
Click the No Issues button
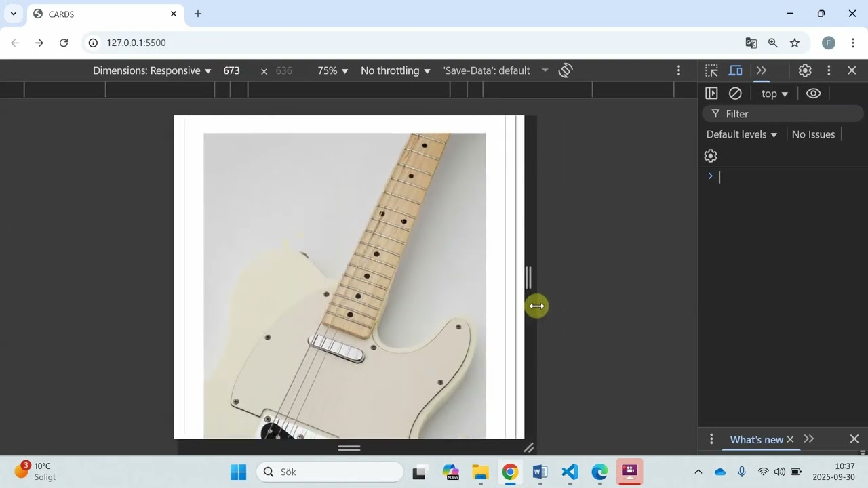(x=813, y=134)
